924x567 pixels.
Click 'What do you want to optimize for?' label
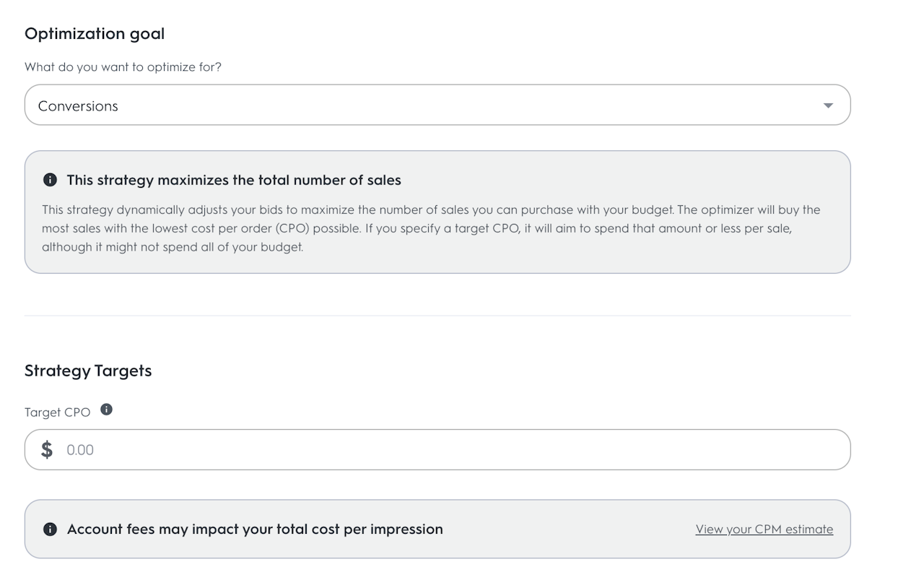tap(123, 67)
